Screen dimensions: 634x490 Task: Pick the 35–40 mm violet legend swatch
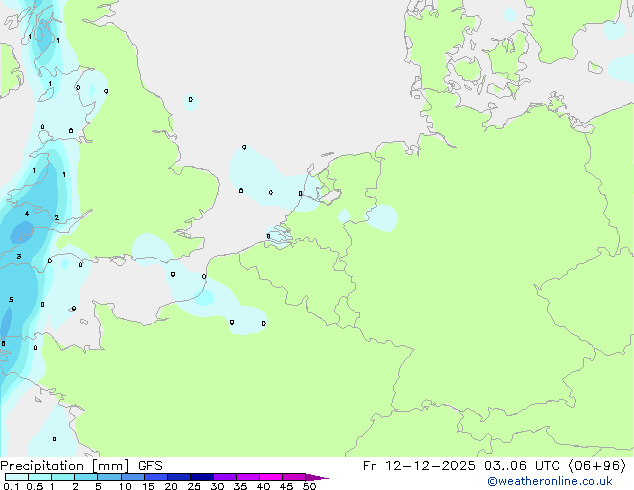click(x=248, y=477)
